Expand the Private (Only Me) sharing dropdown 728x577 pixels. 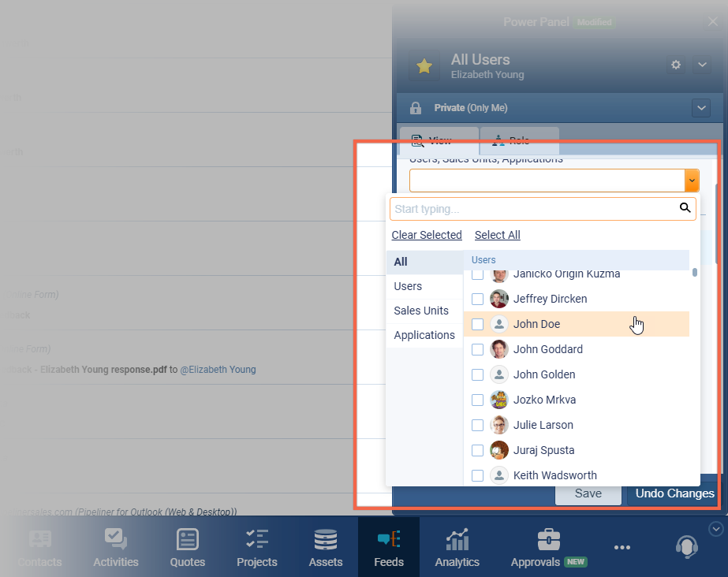[x=701, y=108]
